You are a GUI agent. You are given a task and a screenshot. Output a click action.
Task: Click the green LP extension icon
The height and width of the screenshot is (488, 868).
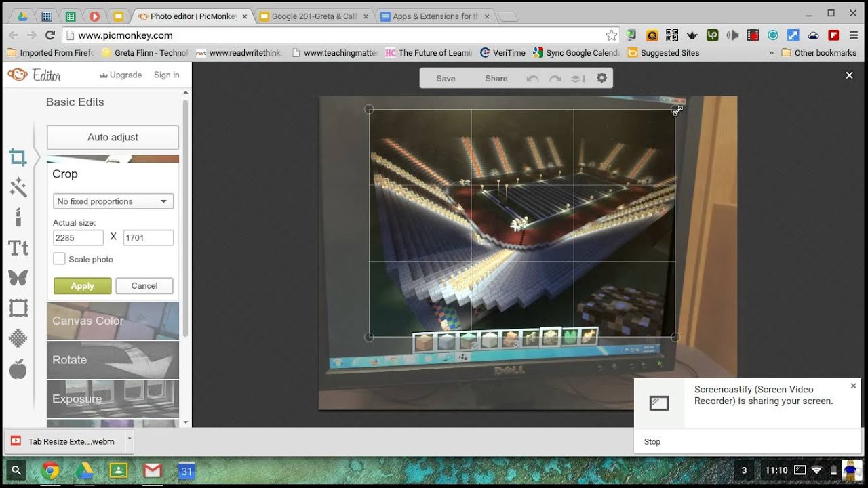click(x=712, y=35)
